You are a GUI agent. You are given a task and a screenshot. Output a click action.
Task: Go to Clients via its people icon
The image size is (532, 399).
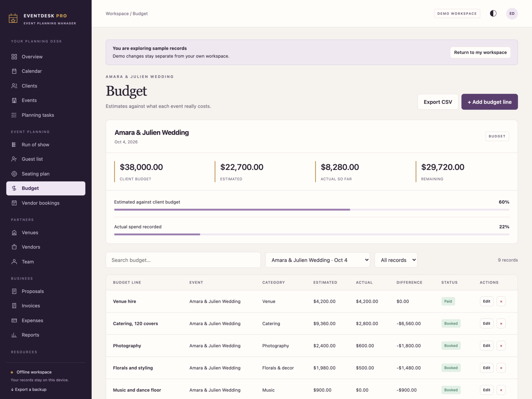tap(14, 86)
